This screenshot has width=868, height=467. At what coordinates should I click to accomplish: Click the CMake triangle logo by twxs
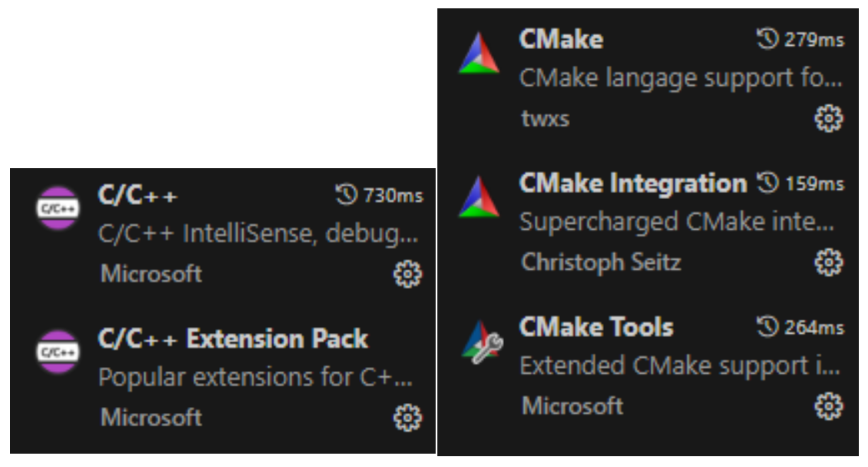pos(479,53)
